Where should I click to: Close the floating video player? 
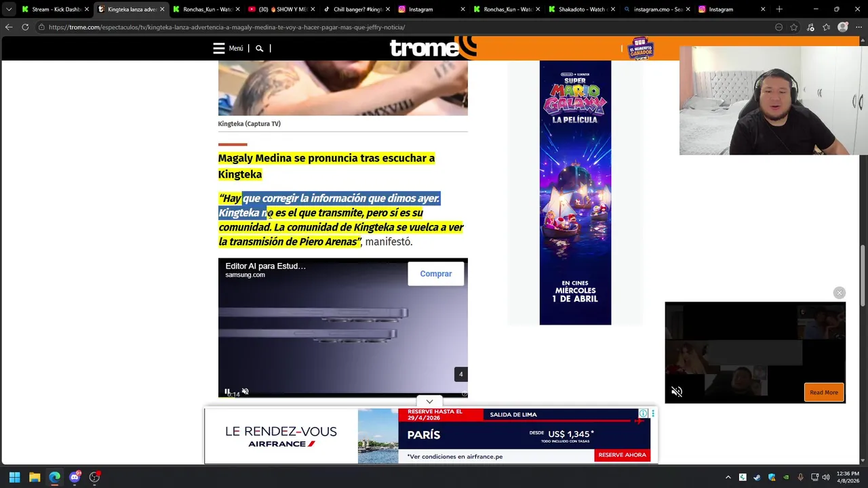click(840, 293)
